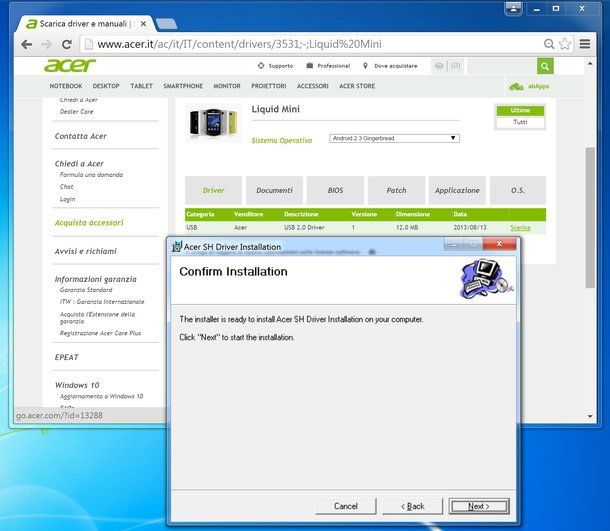Click the Chrome back arrow
Image resolution: width=610 pixels, height=531 pixels.
tap(26, 44)
